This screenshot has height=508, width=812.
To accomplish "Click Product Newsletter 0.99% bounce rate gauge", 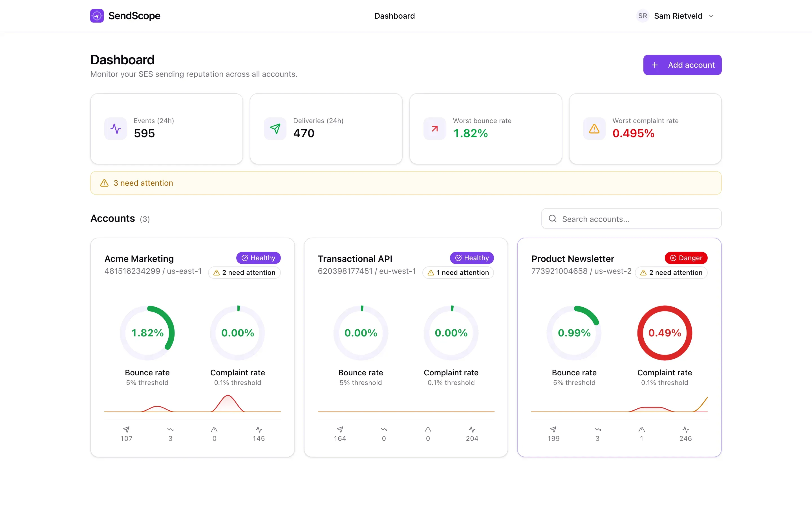I will coord(574,333).
